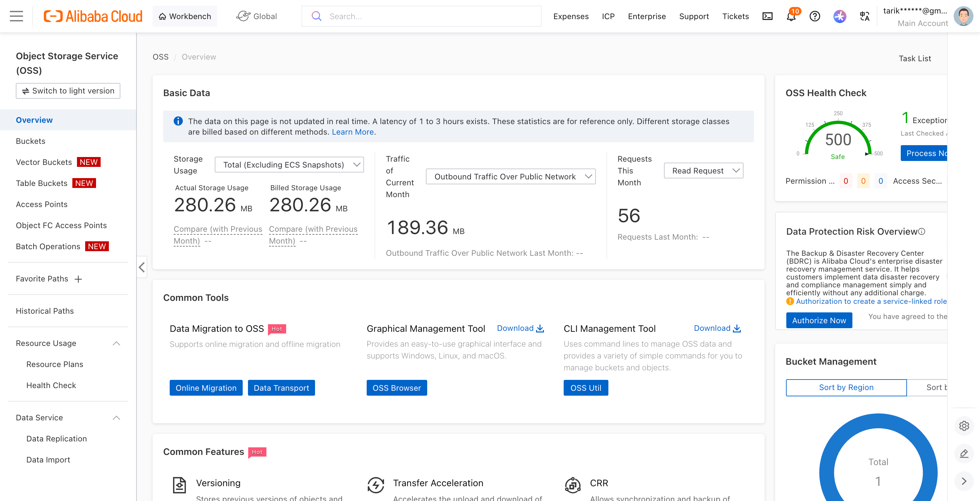Viewport: 980px width, 501px height.
Task: Click the Online Migration button
Action: coord(206,388)
